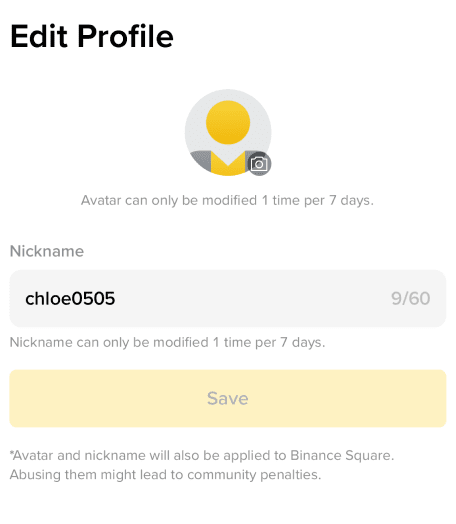Image resolution: width=456 pixels, height=524 pixels.
Task: Click the yellow head of the avatar figure
Action: 228,122
